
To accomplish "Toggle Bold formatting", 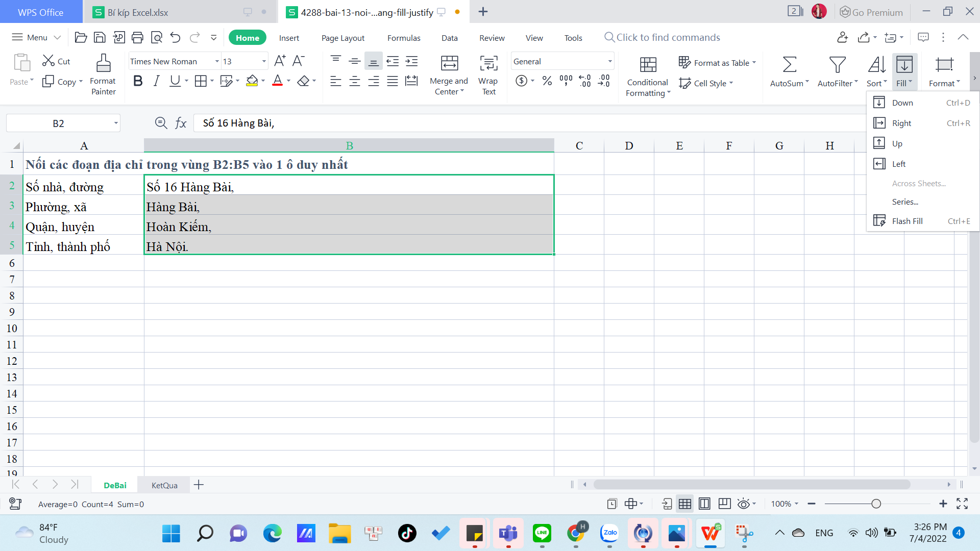I will pyautogui.click(x=137, y=81).
